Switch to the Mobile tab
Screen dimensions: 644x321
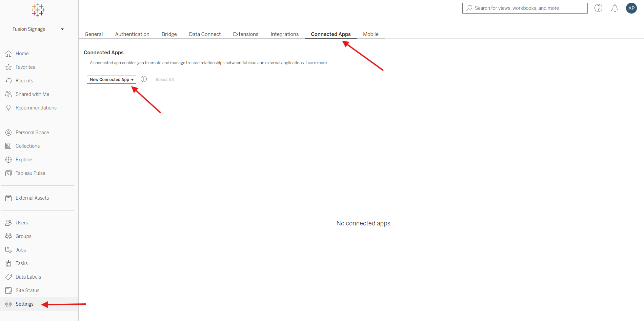point(371,34)
